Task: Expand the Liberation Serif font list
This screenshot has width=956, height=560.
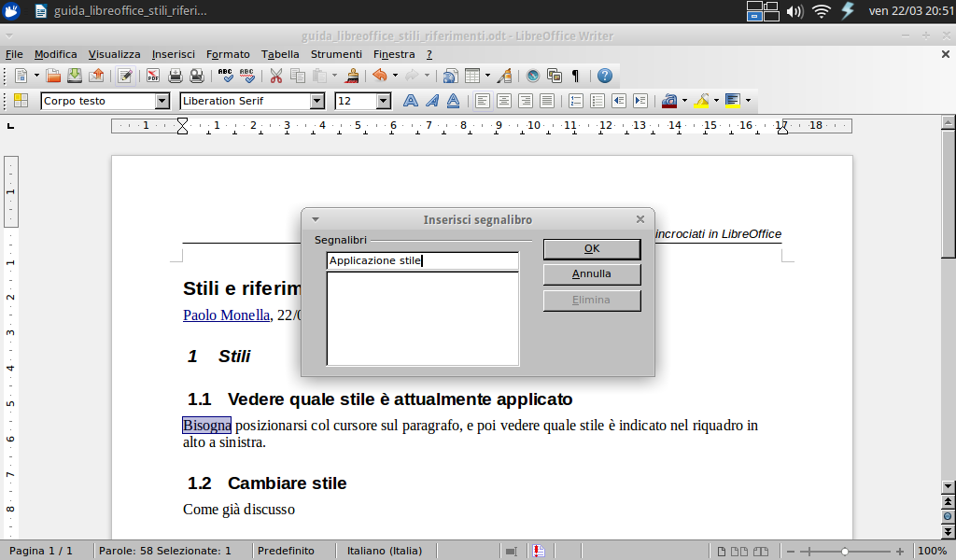Action: click(x=317, y=101)
